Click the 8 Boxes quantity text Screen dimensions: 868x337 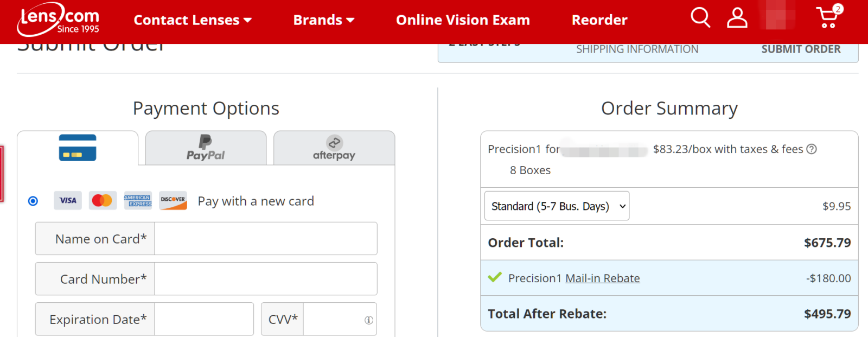click(x=530, y=170)
